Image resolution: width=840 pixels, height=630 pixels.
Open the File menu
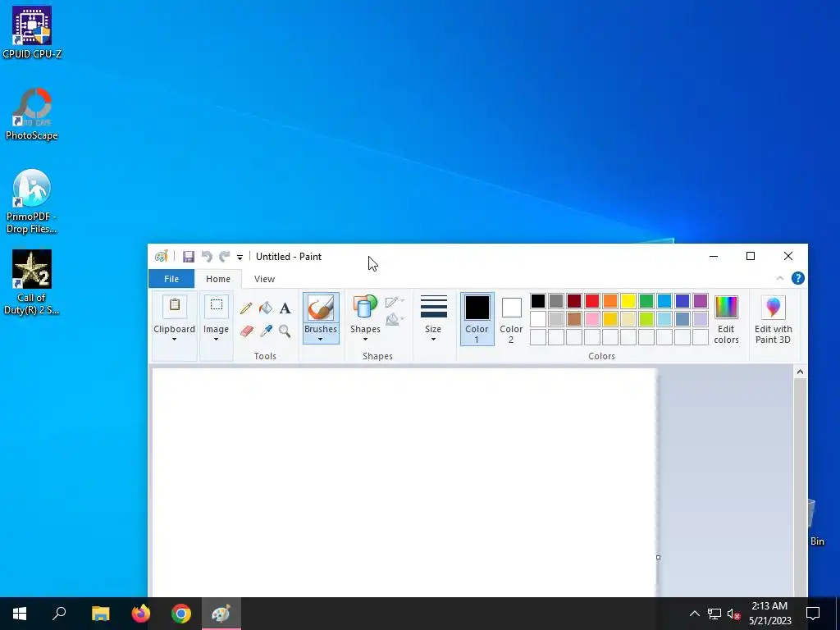pyautogui.click(x=171, y=279)
